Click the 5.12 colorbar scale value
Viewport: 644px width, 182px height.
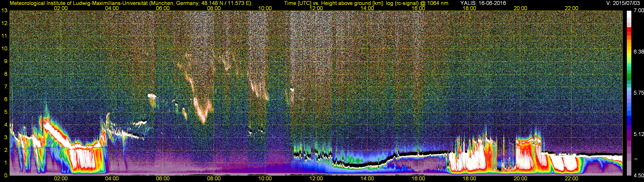point(638,134)
